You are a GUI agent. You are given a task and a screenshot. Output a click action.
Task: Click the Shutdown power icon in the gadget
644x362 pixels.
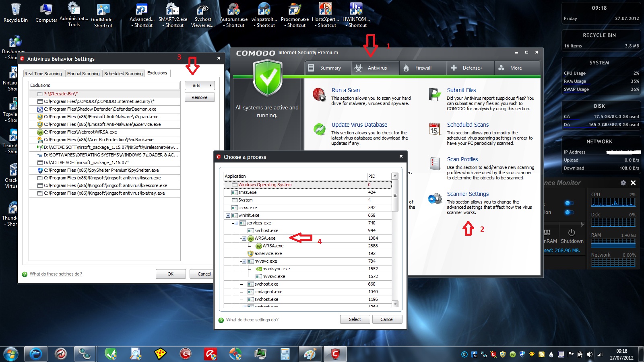[572, 232]
